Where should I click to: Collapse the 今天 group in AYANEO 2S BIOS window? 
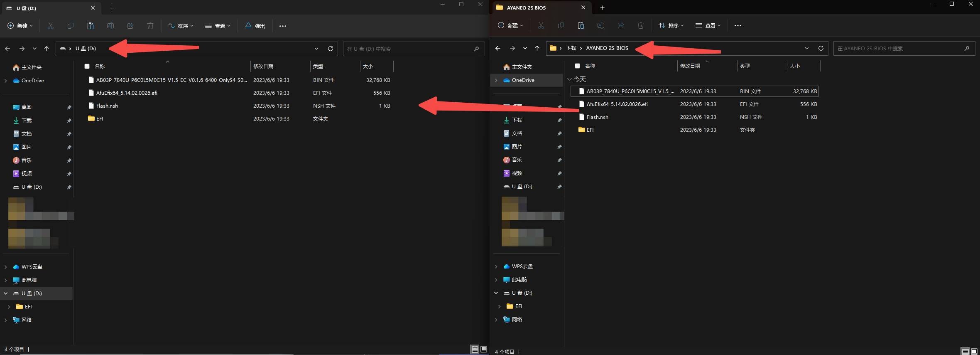[570, 79]
